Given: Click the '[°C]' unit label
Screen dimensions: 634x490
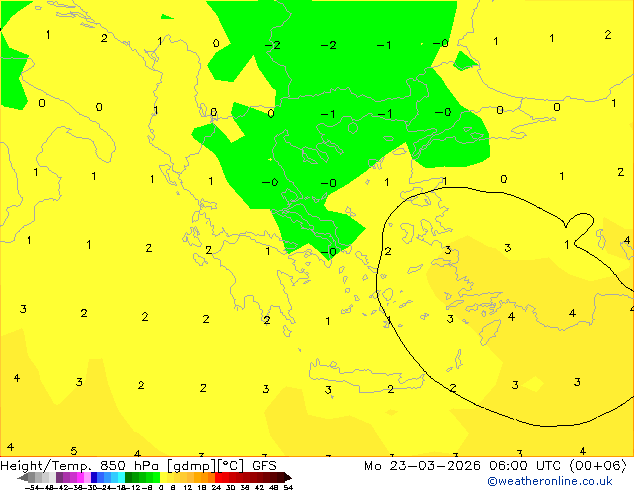Looking at the screenshot, I should click(x=231, y=466).
